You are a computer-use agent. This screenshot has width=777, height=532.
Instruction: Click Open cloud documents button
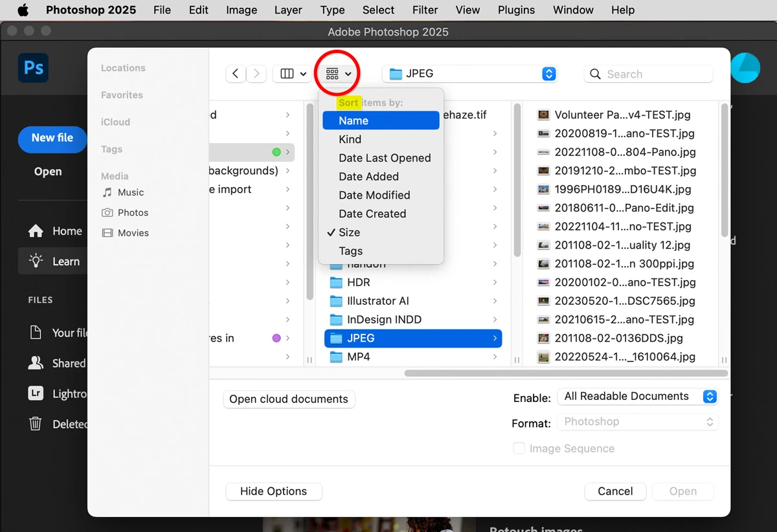pos(289,399)
